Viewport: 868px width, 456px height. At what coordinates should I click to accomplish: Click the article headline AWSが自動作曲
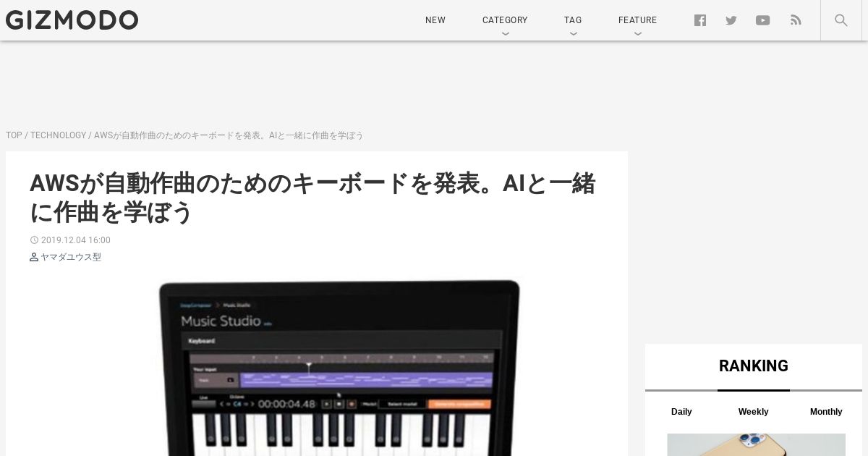(x=312, y=198)
